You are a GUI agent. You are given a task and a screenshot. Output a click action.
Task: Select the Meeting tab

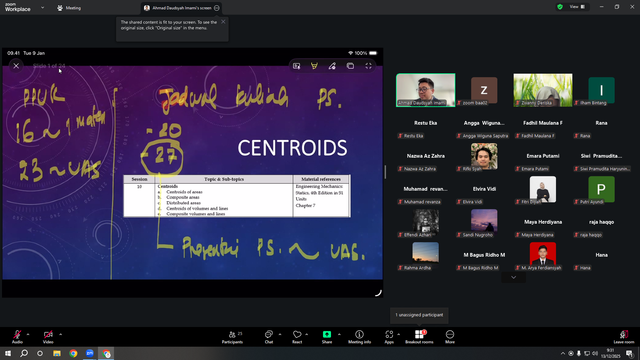[69, 8]
